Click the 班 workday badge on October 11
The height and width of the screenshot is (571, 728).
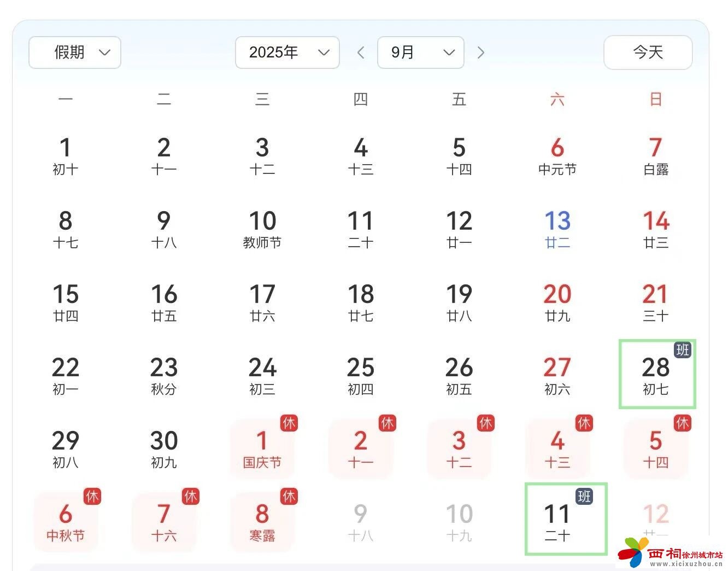pyautogui.click(x=584, y=497)
